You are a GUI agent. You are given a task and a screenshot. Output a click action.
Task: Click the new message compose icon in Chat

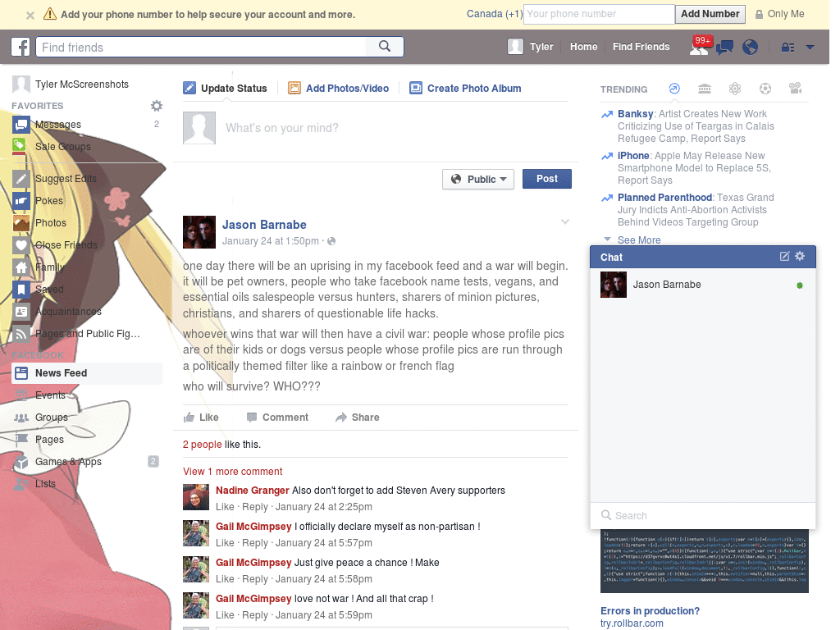click(x=784, y=256)
